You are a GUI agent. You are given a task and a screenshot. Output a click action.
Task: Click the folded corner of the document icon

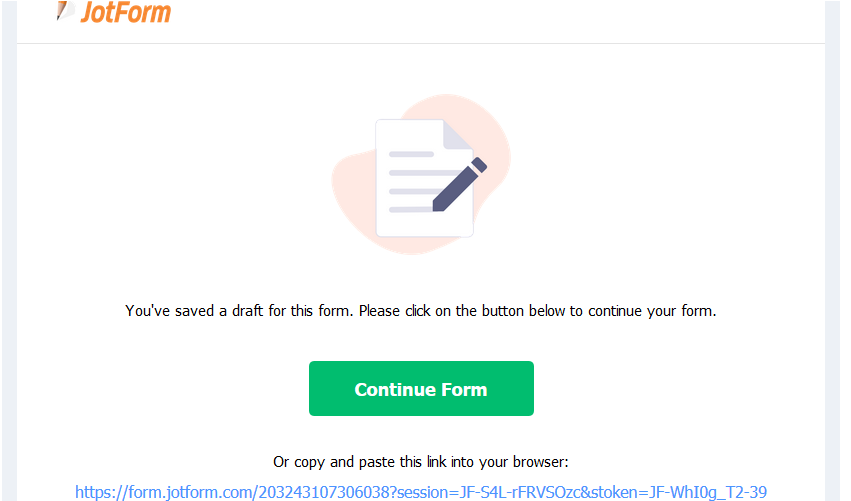pos(457,135)
